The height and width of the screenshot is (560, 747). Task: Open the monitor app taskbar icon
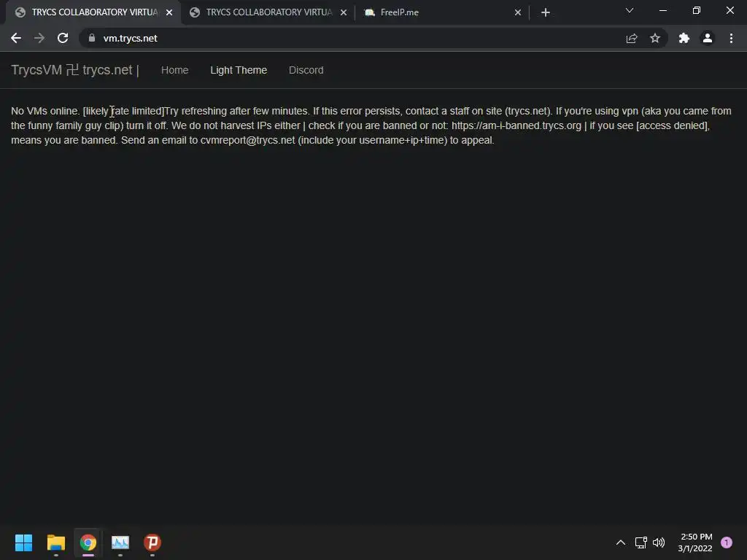point(120,542)
